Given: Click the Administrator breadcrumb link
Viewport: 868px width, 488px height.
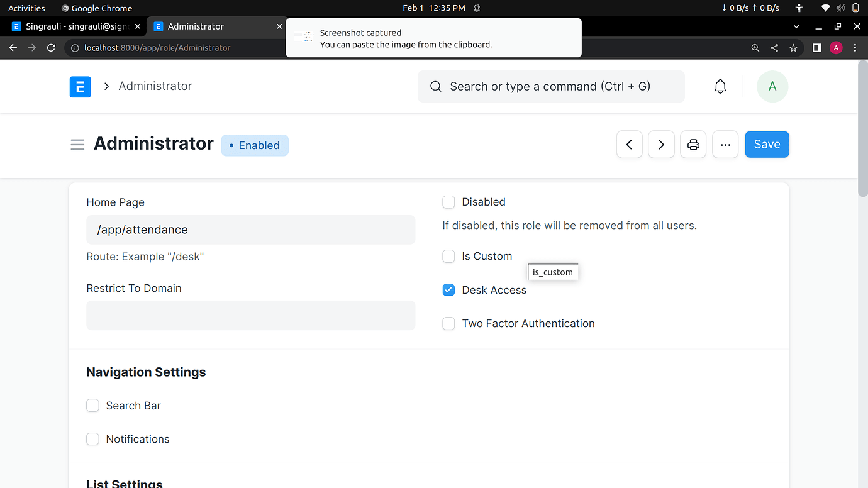Looking at the screenshot, I should tap(155, 86).
